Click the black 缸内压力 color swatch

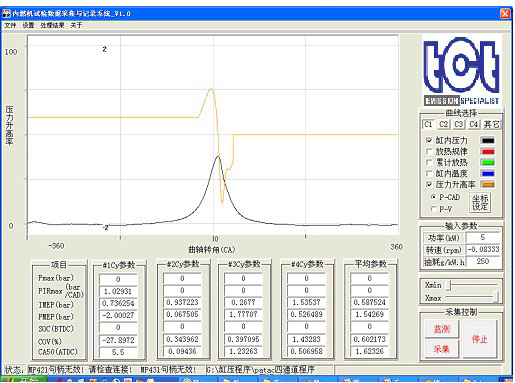pyautogui.click(x=488, y=140)
